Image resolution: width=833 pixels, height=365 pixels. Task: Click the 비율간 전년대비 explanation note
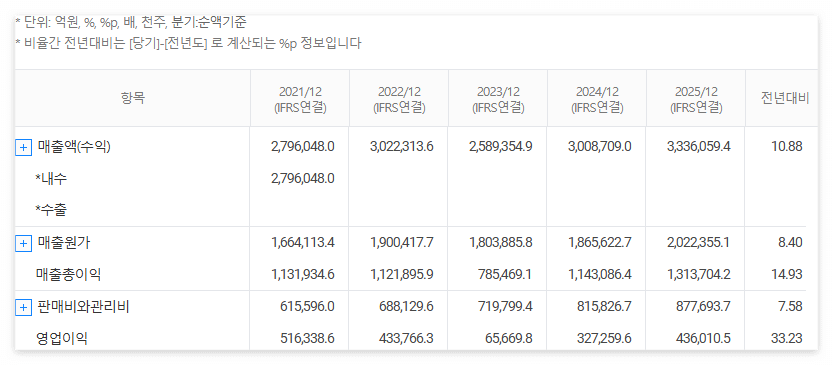tap(189, 44)
